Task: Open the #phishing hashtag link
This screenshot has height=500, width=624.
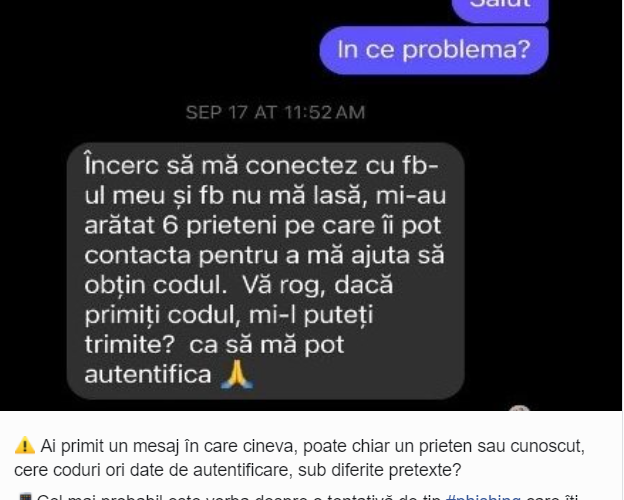Action: coord(483,496)
